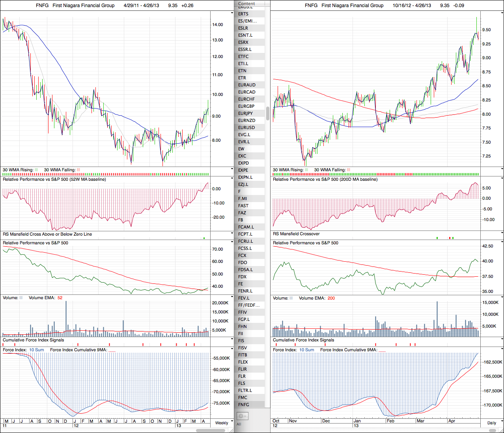Click red 30 WMA Falling legend marker, daily chart
504x433 pixels.
349,170
